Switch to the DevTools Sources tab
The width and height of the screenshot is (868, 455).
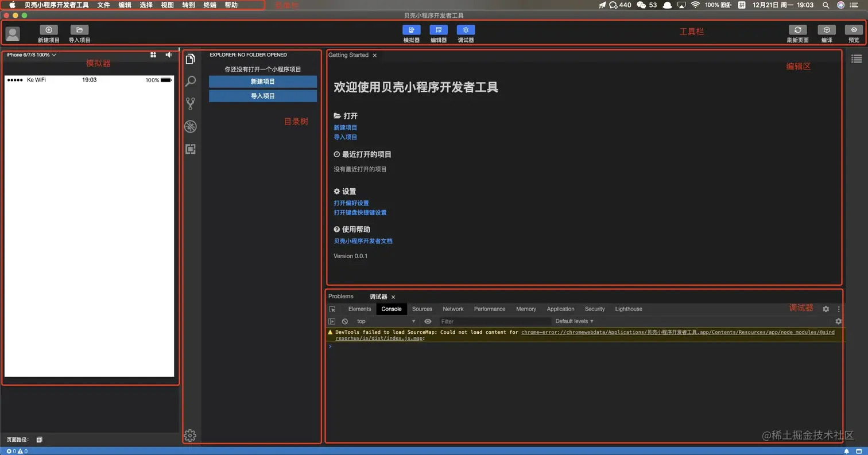[x=422, y=309]
